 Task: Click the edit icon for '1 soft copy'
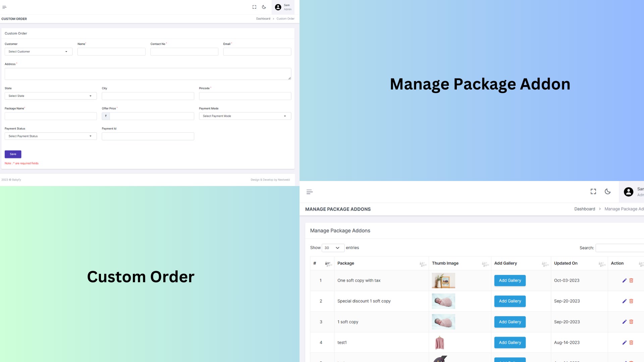click(624, 322)
